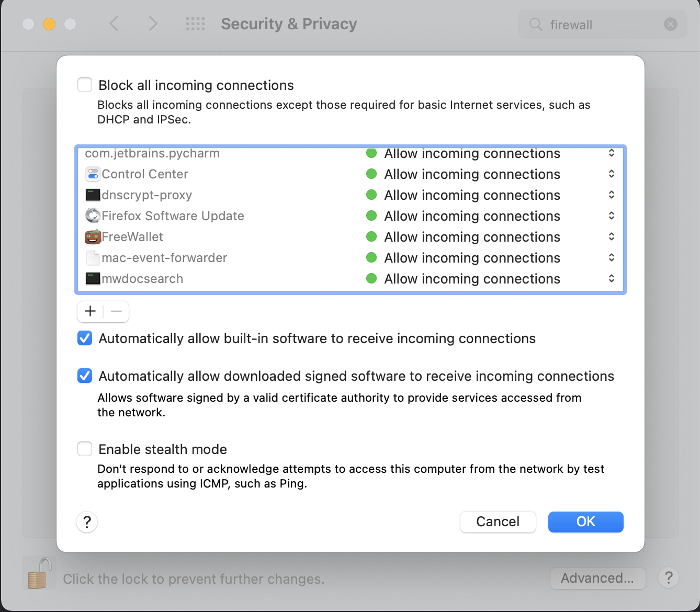Uncheck allow built-in software incoming connections

[85, 338]
